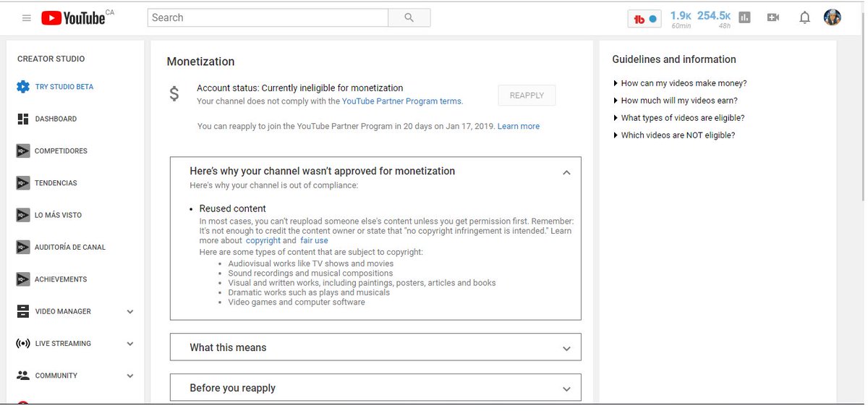Screen dimensions: 868x414
Task: Open TRY STUDIO BETA menu item
Action: (x=64, y=87)
